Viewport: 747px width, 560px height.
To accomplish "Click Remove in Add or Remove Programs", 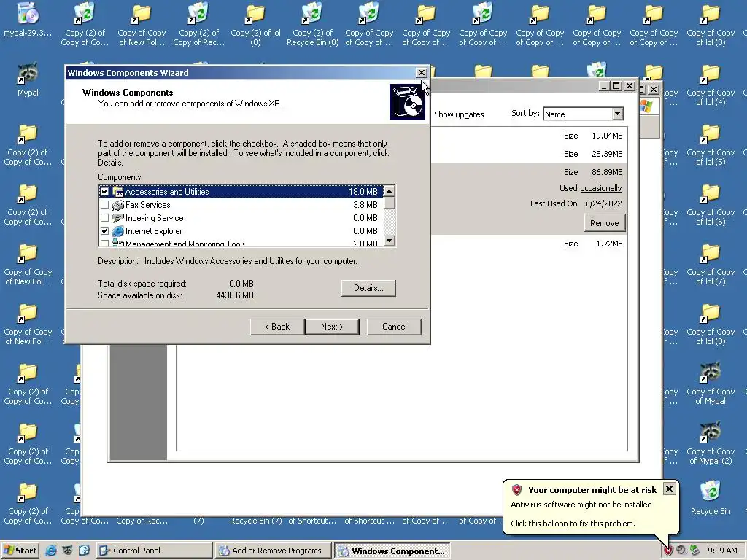I will coord(605,223).
